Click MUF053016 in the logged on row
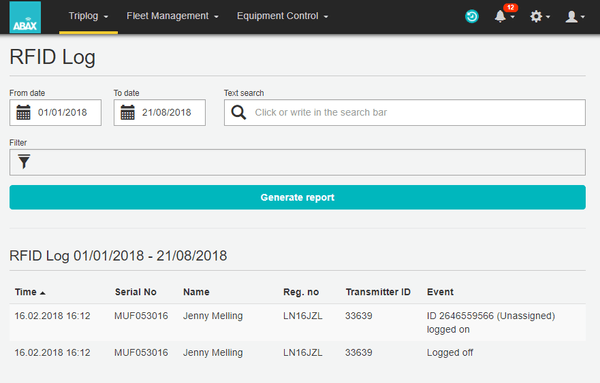600x383 pixels. click(x=141, y=316)
